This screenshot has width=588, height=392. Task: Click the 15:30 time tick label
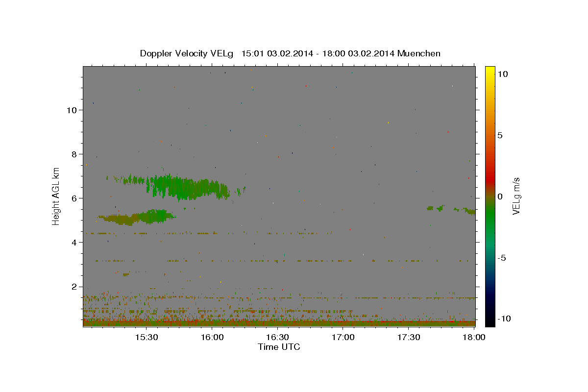pyautogui.click(x=147, y=338)
